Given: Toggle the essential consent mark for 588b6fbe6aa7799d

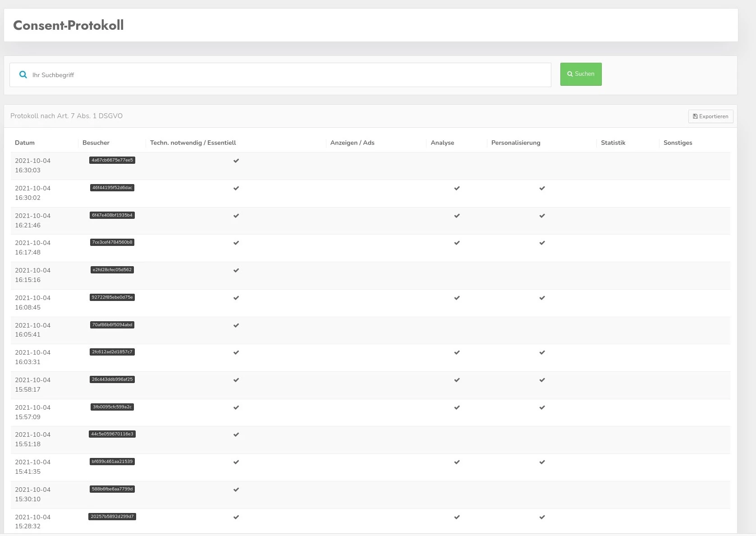Looking at the screenshot, I should tap(236, 490).
